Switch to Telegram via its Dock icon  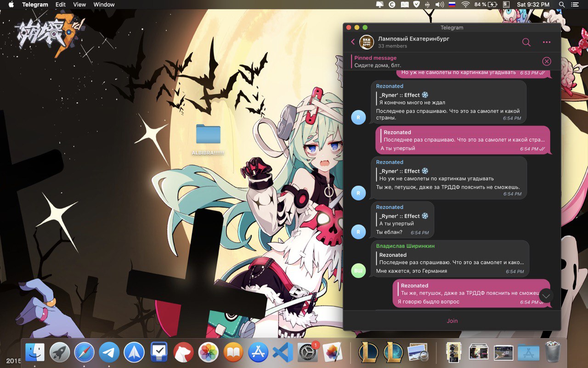(109, 353)
